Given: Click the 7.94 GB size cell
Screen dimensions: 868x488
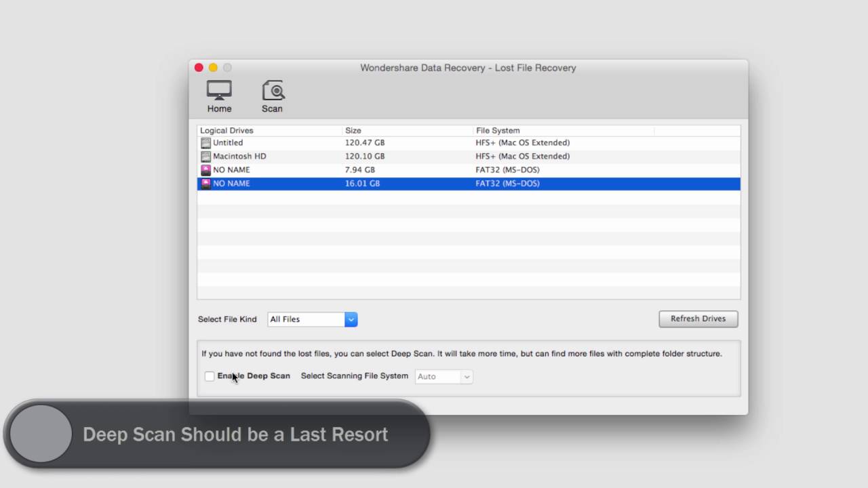Looking at the screenshot, I should click(x=360, y=170).
